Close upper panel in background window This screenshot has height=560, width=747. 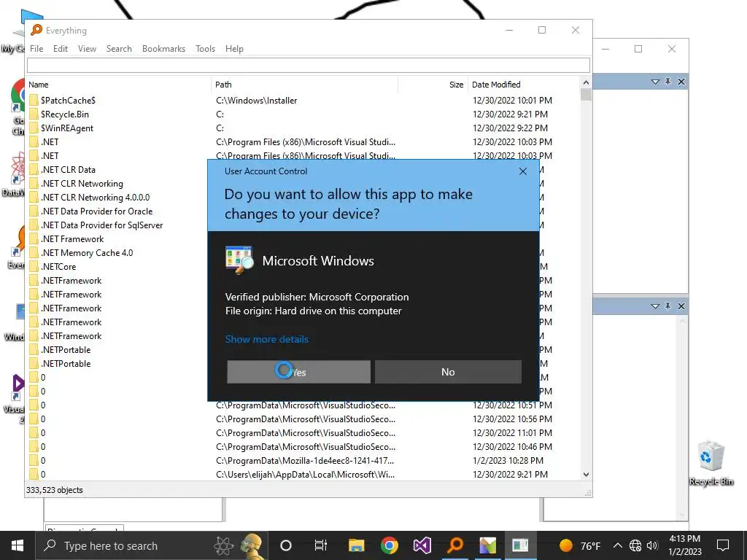click(681, 82)
